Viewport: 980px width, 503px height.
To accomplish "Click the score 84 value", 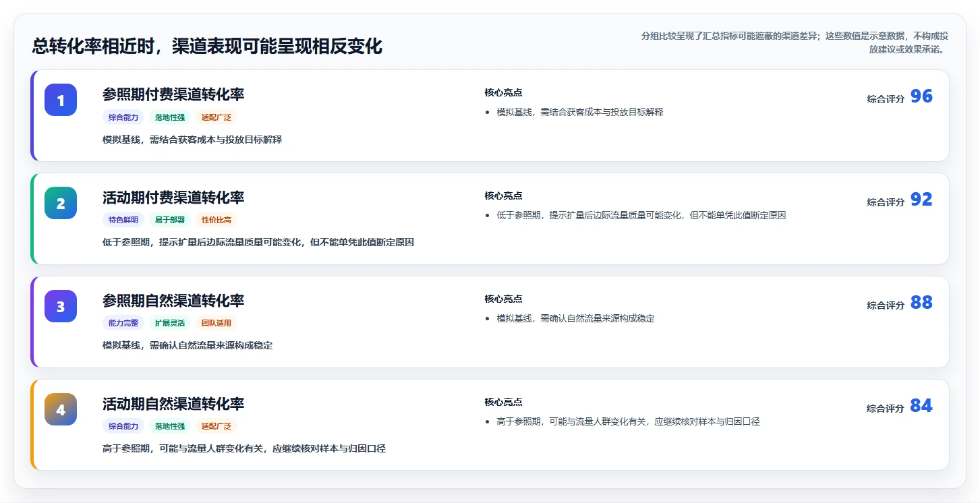I will pos(921,406).
